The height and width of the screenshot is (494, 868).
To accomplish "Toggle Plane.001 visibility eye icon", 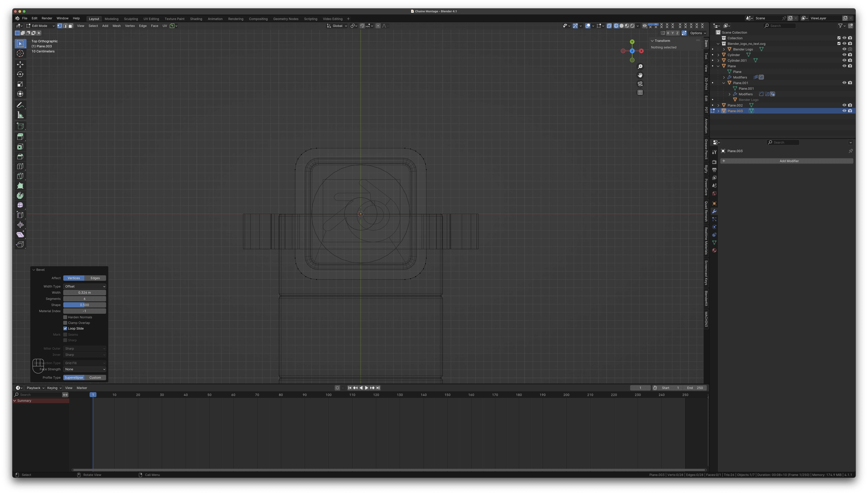I will (844, 83).
